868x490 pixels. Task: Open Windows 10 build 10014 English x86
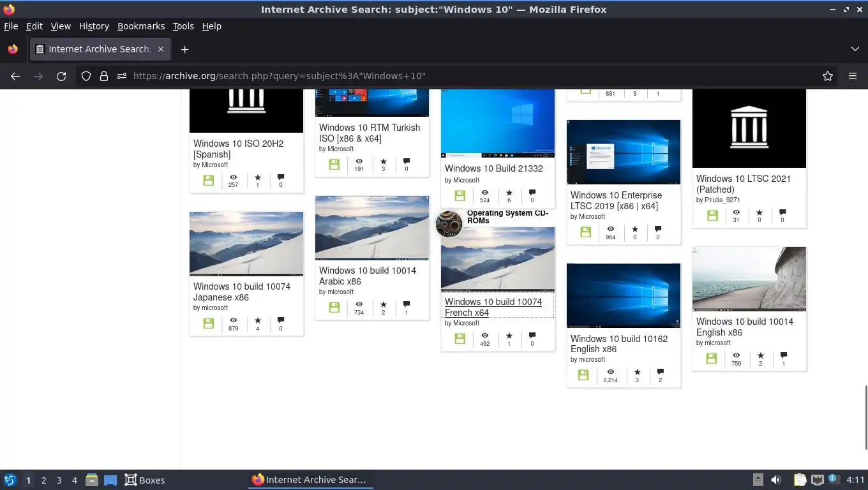(x=745, y=327)
